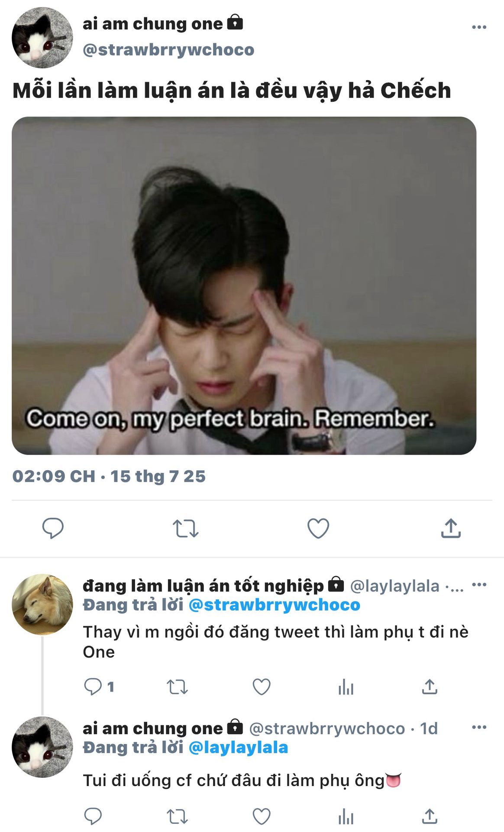This screenshot has height=832, width=504.
Task: Open more options on laylaylala's reply
Action: pos(479,585)
